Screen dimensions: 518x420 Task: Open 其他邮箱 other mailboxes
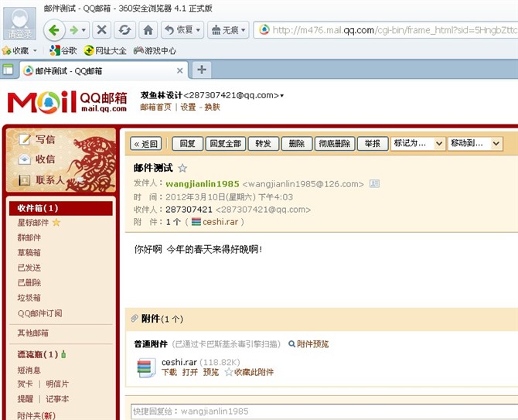point(33,333)
